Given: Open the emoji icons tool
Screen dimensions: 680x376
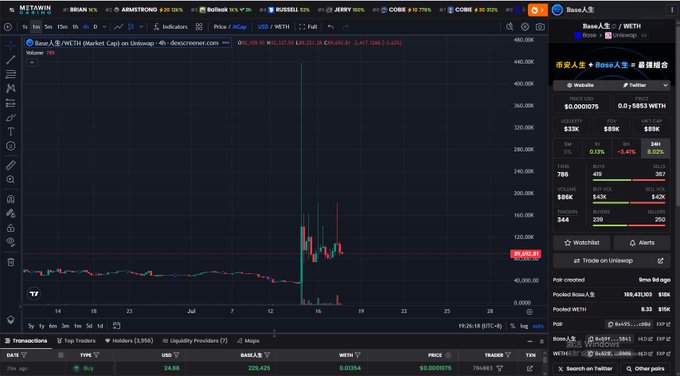Looking at the screenshot, I should (x=10, y=146).
